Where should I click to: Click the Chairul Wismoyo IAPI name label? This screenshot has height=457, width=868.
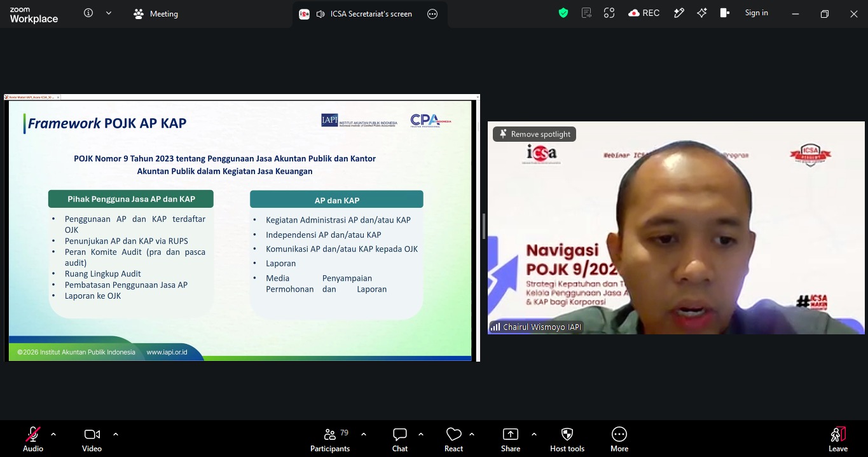(542, 327)
